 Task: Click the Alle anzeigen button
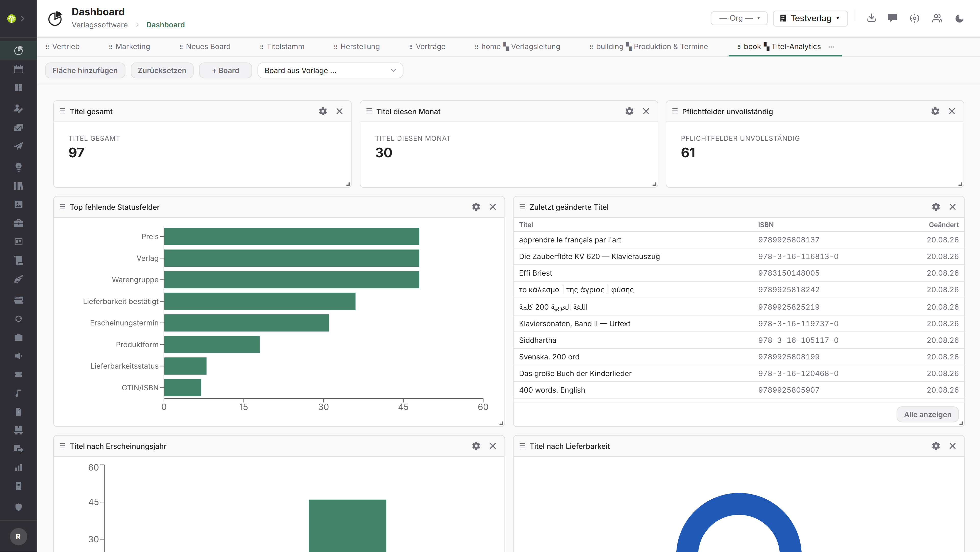[927, 415]
